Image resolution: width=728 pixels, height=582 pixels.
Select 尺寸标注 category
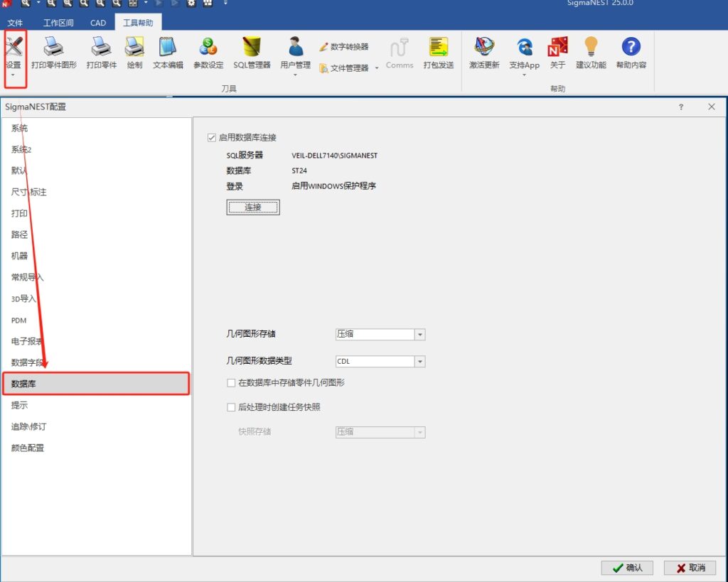coord(28,192)
